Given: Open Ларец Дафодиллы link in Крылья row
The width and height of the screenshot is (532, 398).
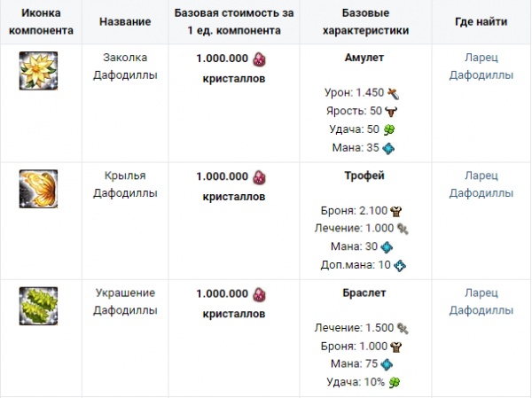Looking at the screenshot, I should tap(481, 184).
